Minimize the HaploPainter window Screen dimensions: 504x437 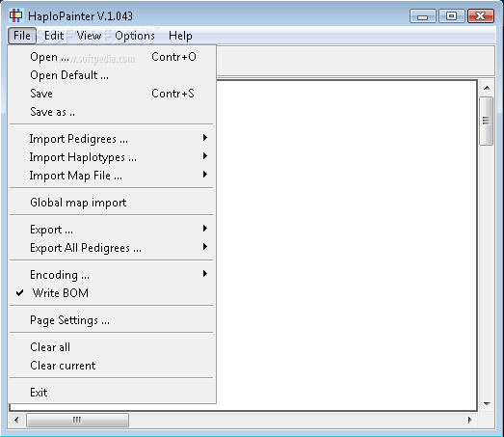point(423,16)
